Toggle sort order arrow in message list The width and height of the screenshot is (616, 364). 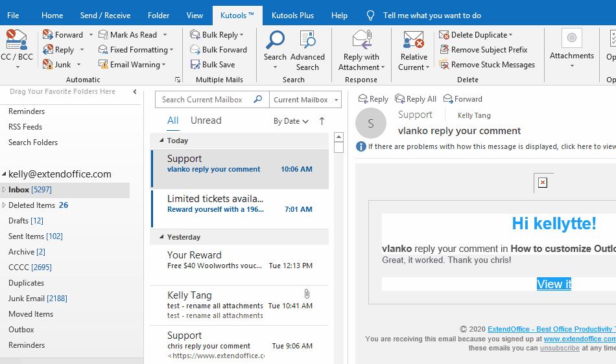pos(322,121)
